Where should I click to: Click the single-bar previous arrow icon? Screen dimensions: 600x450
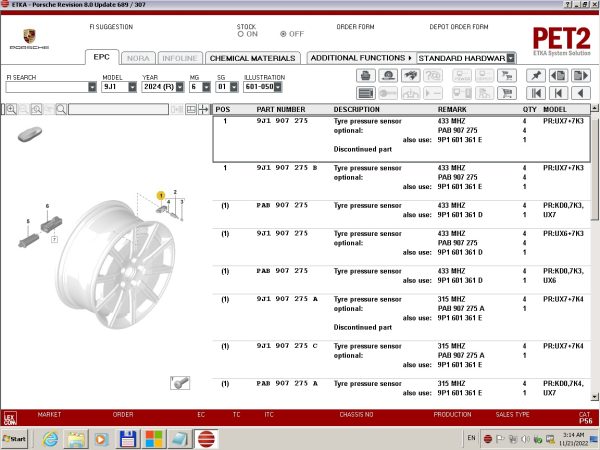558,93
